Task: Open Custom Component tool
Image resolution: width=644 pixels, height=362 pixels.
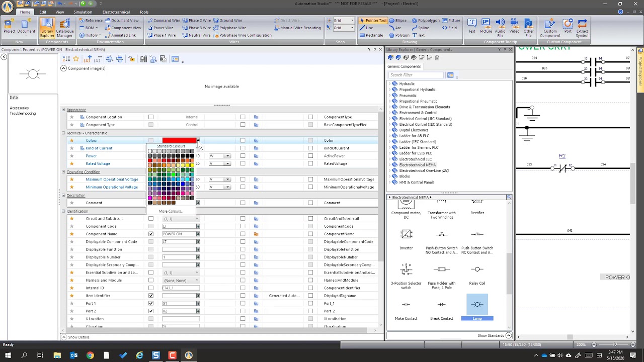Action: 550,28
